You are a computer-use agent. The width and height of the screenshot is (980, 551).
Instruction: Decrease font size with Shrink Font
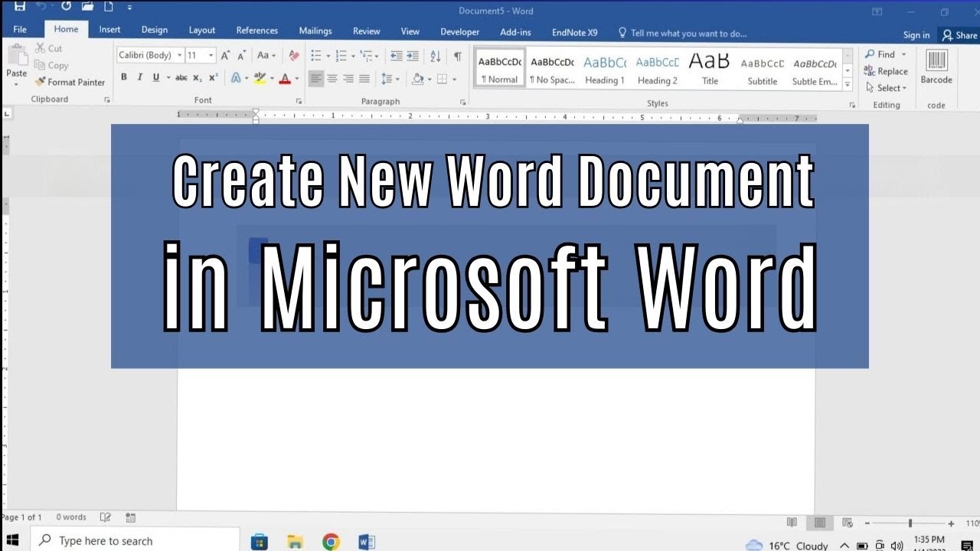pos(241,55)
